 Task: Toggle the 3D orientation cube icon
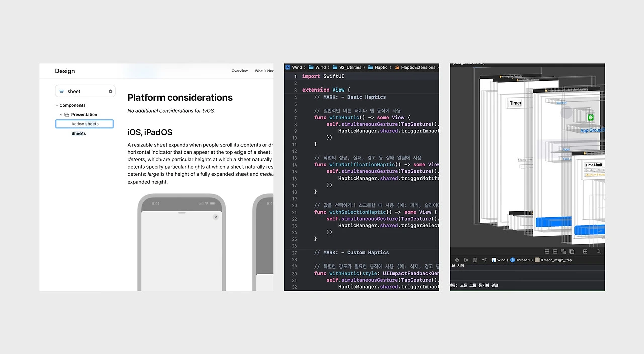572,251
